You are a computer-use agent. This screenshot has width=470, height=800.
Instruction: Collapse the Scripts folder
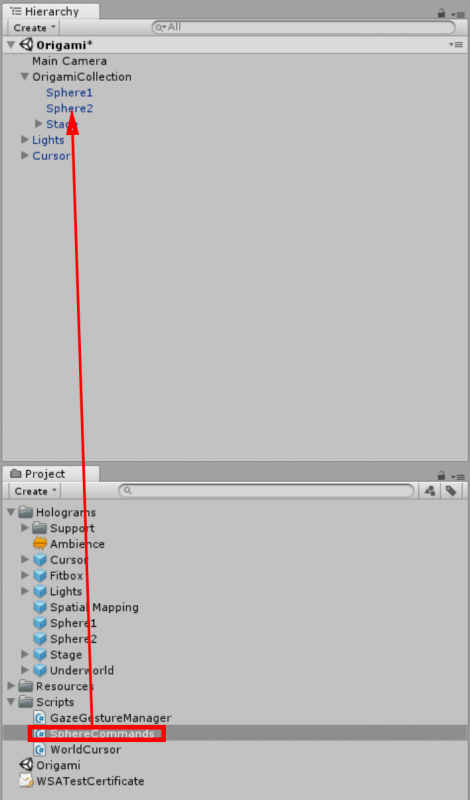[x=11, y=702]
